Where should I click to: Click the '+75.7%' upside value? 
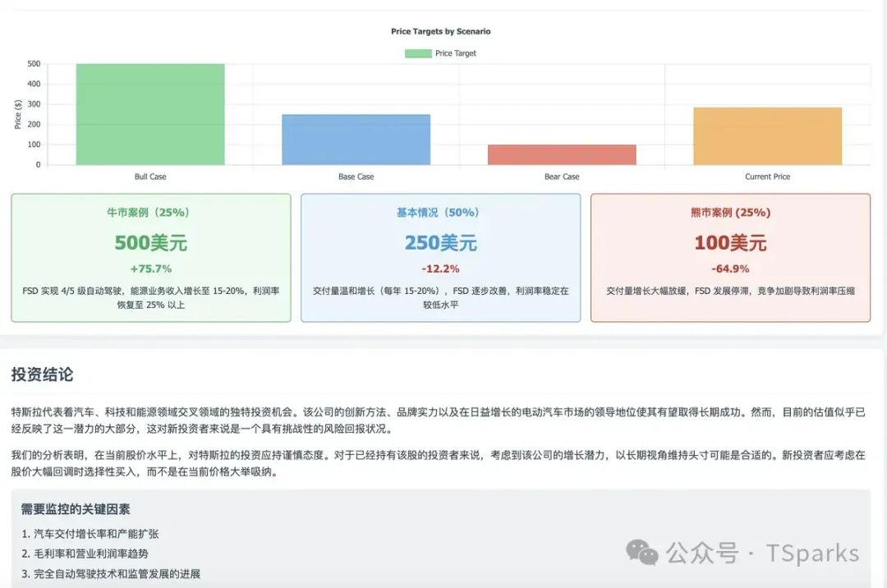150,269
